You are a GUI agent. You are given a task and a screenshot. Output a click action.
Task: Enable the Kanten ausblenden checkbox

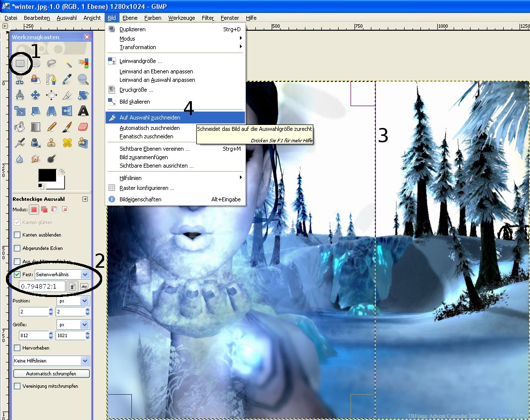click(17, 235)
